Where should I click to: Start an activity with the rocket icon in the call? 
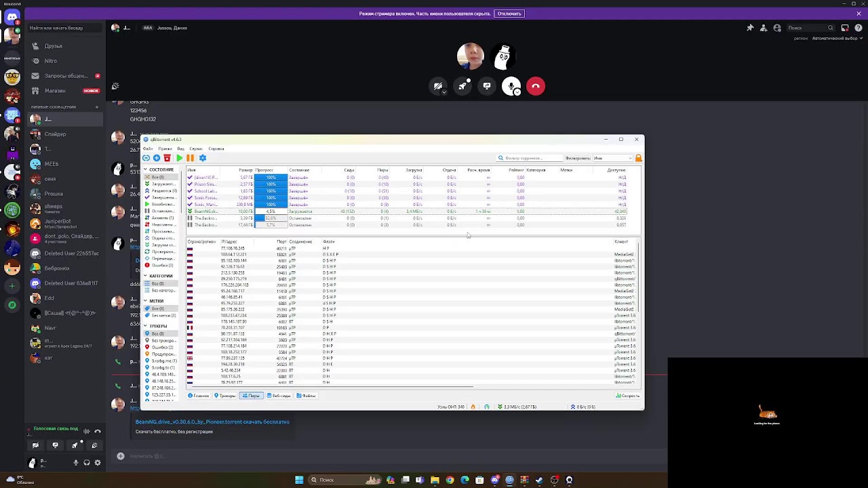pos(462,86)
